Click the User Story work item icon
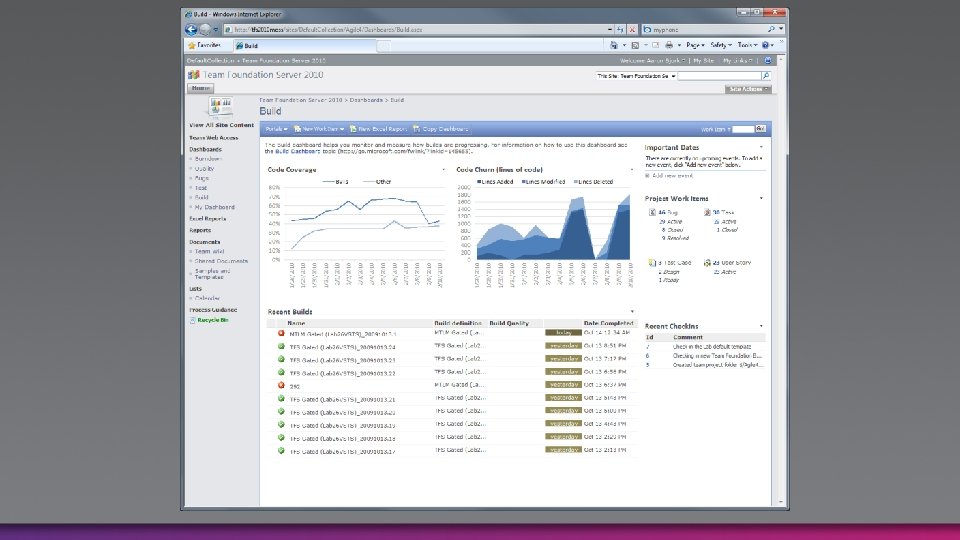 [x=707, y=263]
